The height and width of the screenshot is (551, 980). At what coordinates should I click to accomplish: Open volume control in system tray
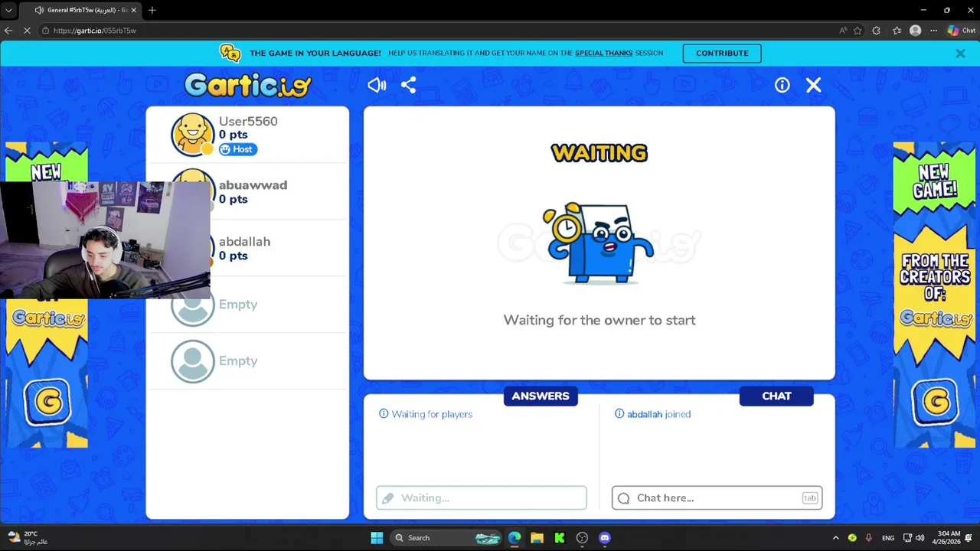coord(920,538)
